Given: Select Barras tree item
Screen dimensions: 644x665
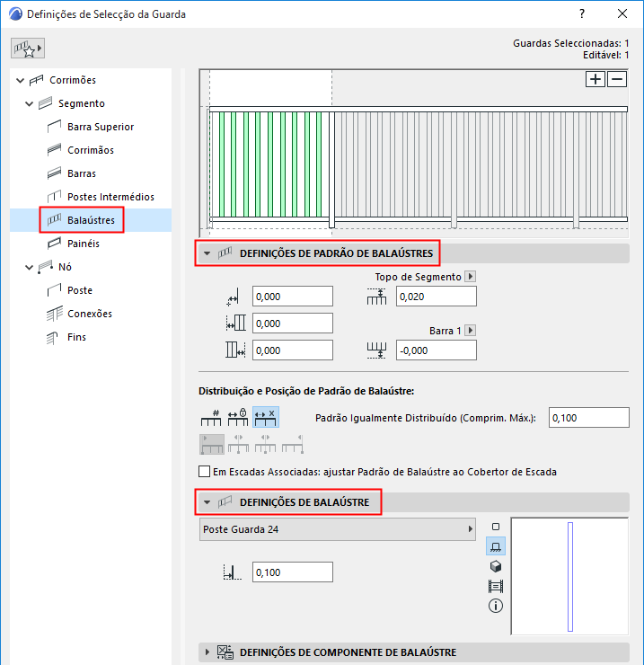Looking at the screenshot, I should [x=82, y=173].
